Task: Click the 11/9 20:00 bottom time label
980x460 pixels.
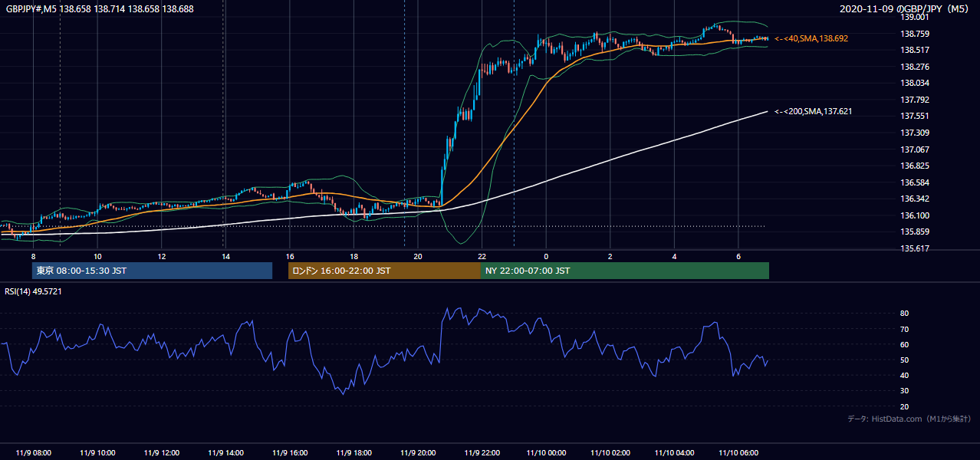Action: [417, 453]
